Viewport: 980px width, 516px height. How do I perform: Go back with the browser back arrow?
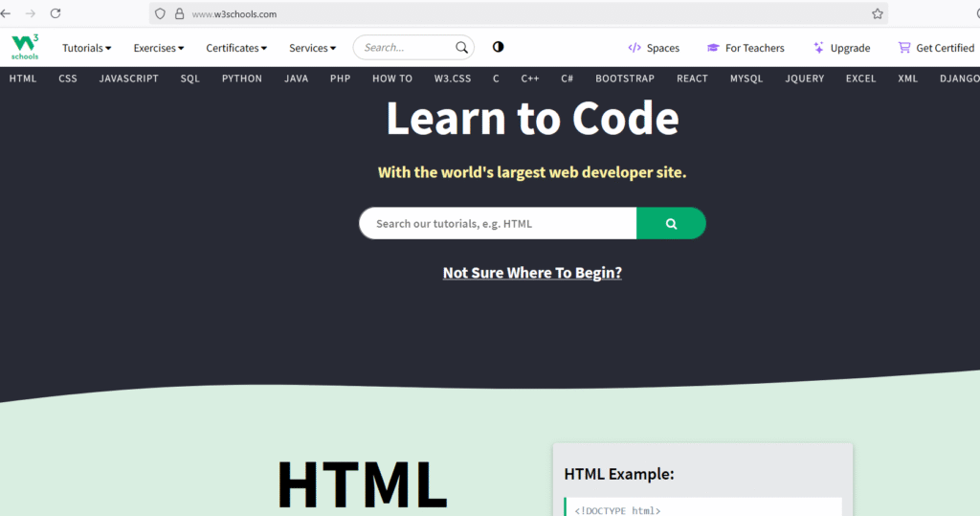coord(6,13)
